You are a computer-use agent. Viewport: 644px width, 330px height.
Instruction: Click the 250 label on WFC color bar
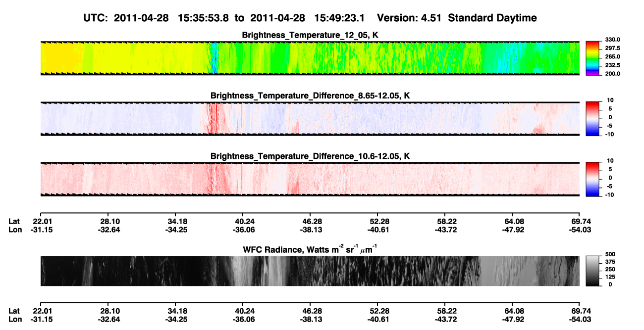click(x=610, y=269)
